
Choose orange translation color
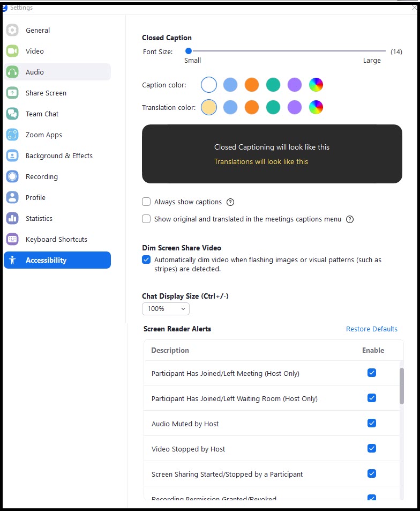pyautogui.click(x=252, y=107)
